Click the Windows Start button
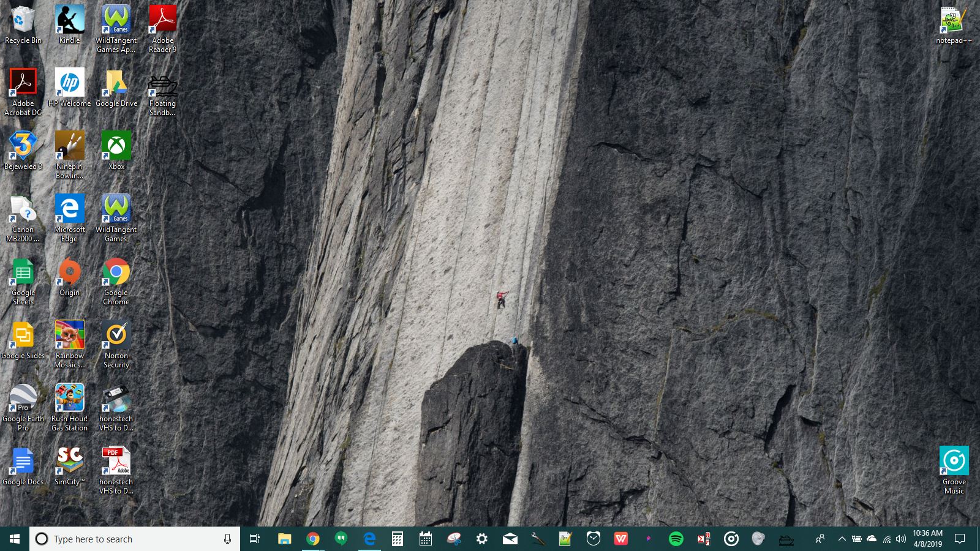This screenshot has width=980, height=551. (15, 539)
